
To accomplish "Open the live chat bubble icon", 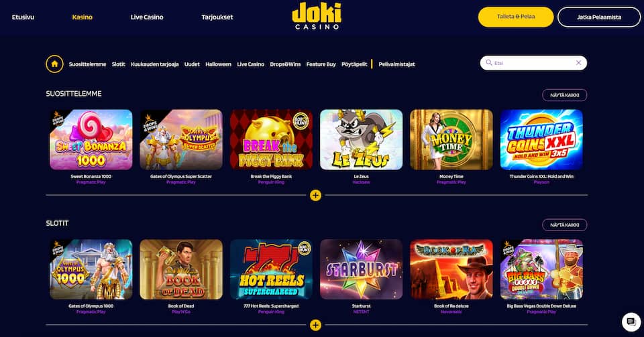I will (x=631, y=322).
